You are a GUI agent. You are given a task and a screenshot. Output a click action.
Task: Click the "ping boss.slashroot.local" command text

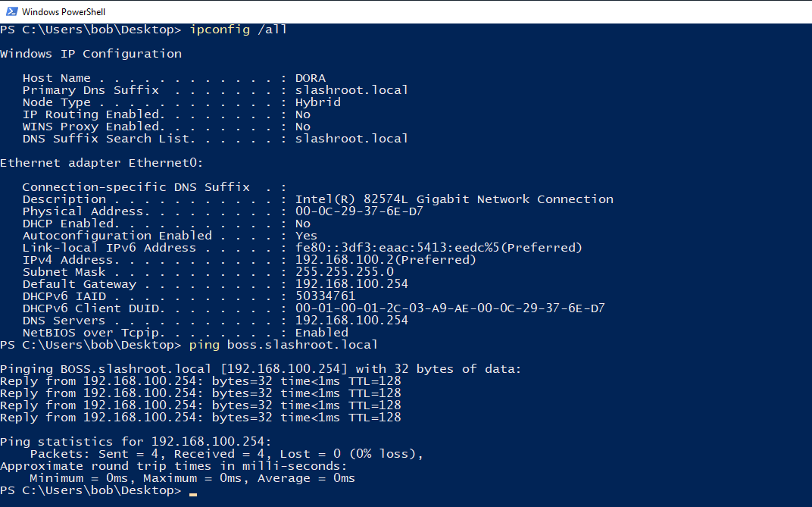coord(283,345)
